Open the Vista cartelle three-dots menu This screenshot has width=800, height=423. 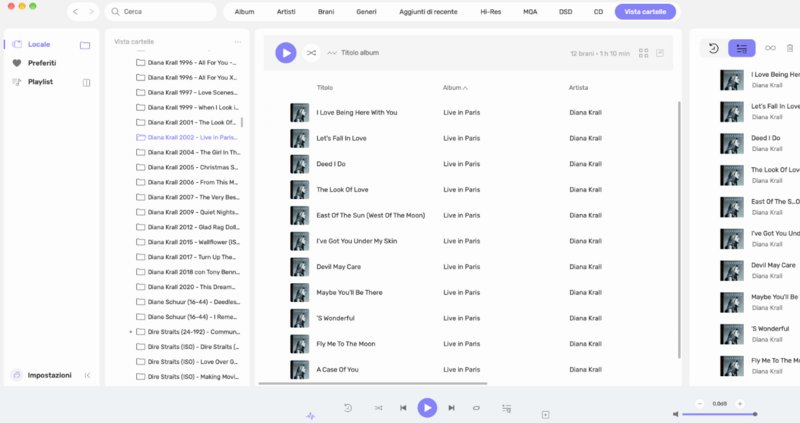pyautogui.click(x=237, y=42)
